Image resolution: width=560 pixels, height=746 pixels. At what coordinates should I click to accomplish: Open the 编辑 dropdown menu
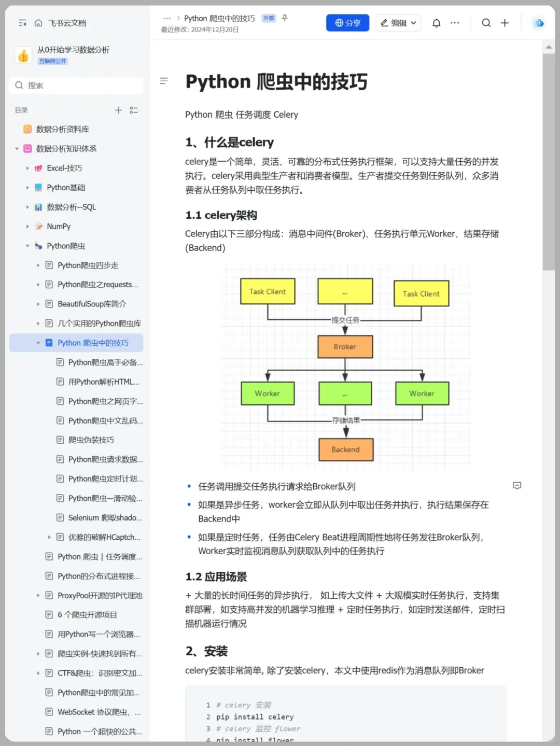398,23
